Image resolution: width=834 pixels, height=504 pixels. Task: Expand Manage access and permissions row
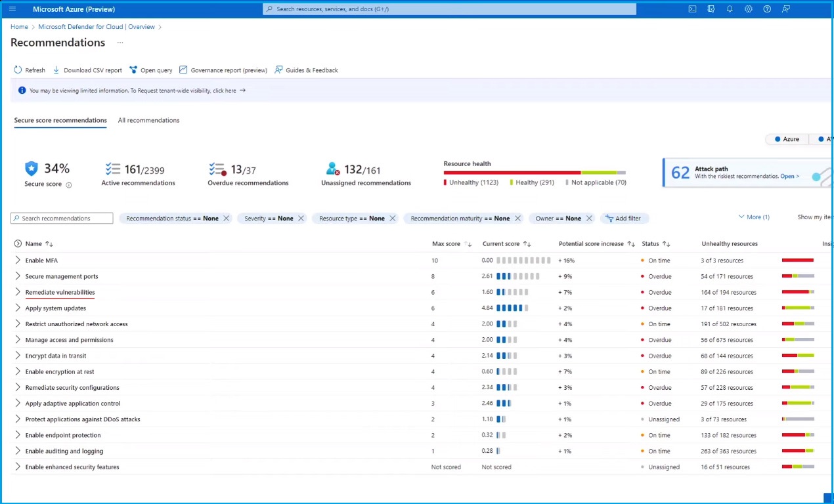[18, 340]
